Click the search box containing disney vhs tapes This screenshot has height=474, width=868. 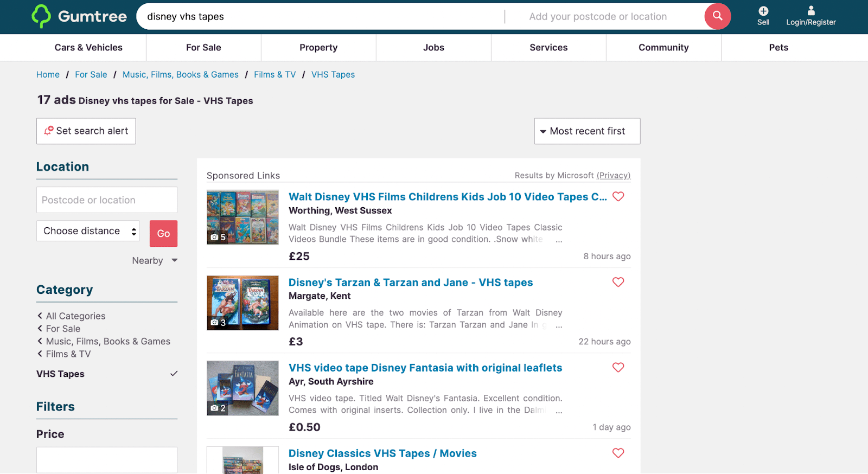coord(320,17)
